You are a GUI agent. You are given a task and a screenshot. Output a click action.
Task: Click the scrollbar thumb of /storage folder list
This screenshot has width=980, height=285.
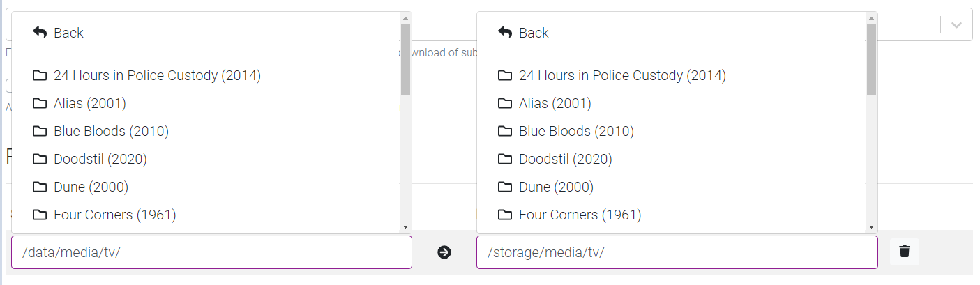(870, 59)
